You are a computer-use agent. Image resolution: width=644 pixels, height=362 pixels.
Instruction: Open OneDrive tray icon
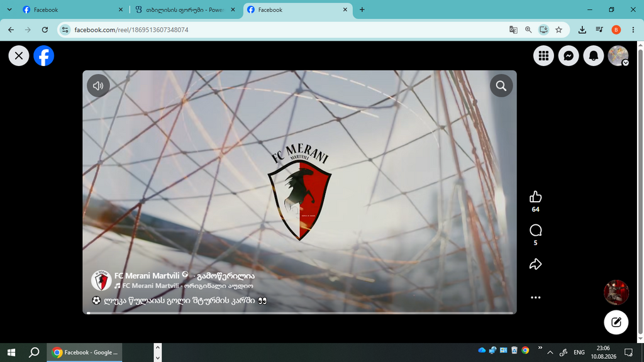(x=482, y=350)
